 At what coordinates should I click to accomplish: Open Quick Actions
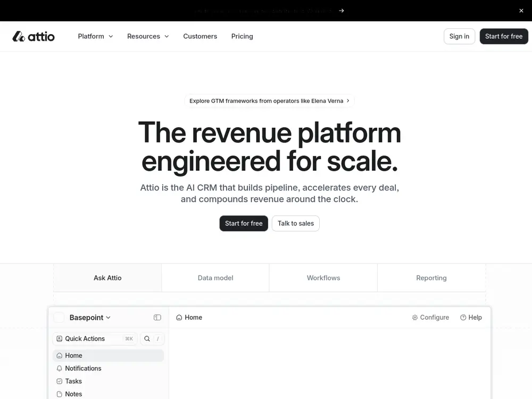point(95,338)
